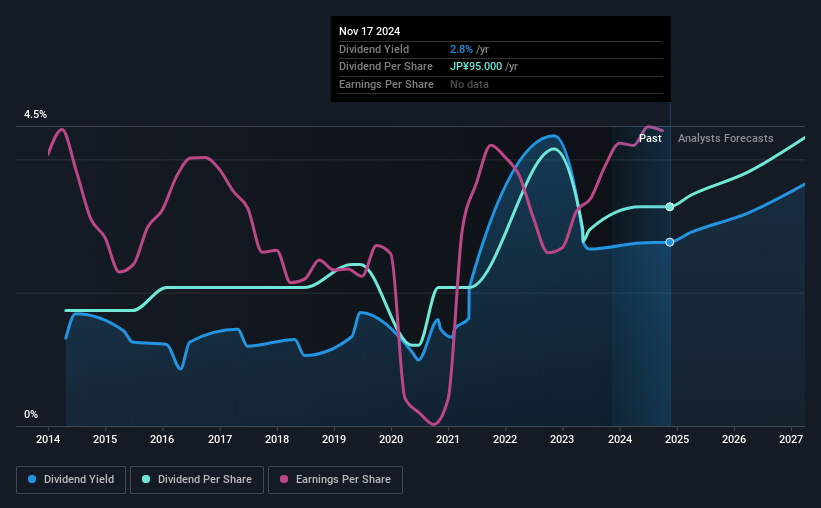The height and width of the screenshot is (508, 821).
Task: Click the 2023 x-axis label
Action: 562,439
